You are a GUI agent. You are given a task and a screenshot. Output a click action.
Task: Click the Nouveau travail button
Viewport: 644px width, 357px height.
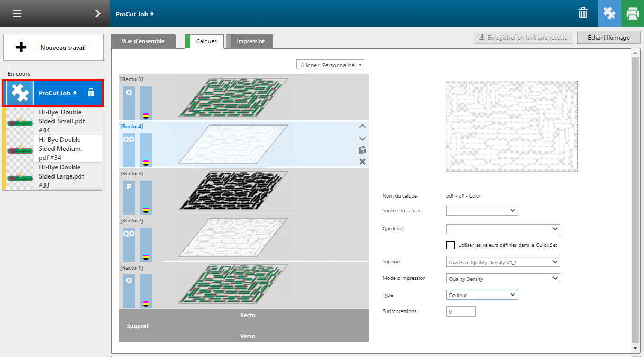pyautogui.click(x=53, y=48)
